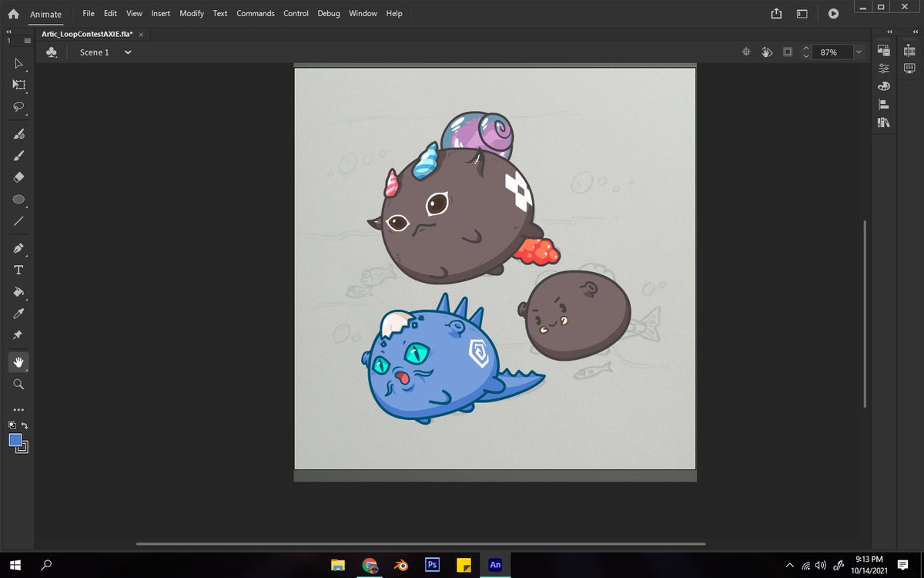Image resolution: width=924 pixels, height=578 pixels.
Task: Open the Insert menu
Action: coord(161,14)
